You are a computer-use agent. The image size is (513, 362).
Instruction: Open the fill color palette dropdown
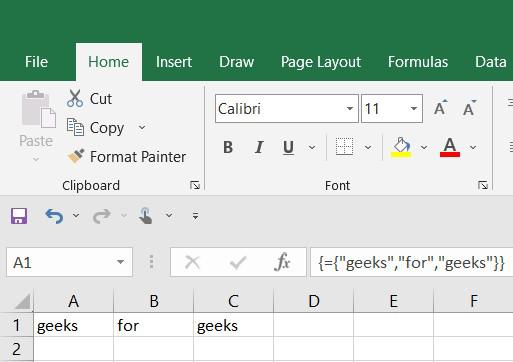424,147
